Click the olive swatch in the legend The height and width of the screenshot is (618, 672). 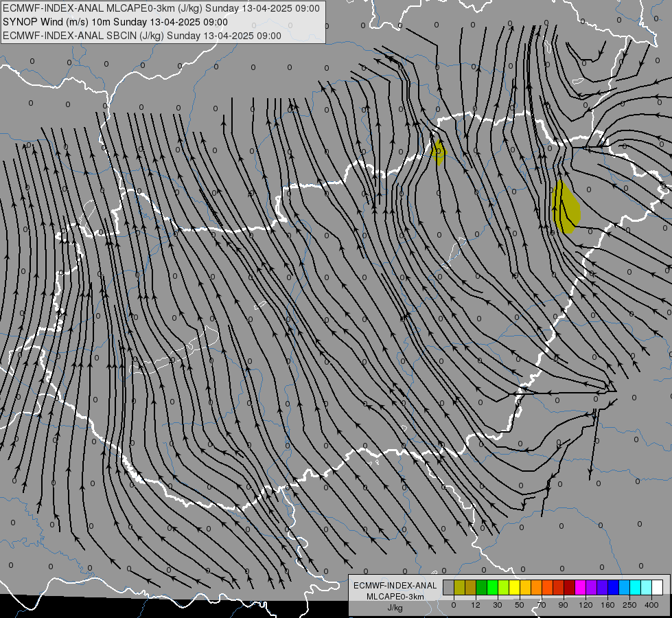(x=460, y=587)
